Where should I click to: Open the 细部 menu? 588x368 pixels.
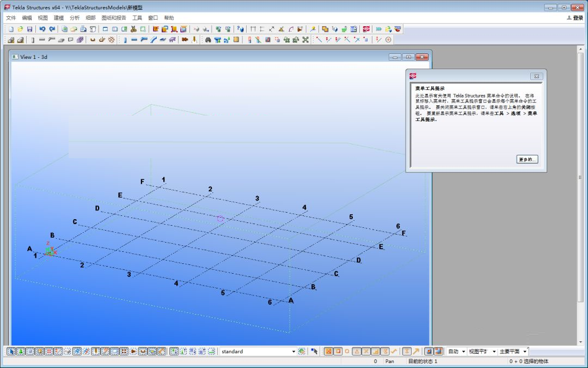pyautogui.click(x=90, y=17)
